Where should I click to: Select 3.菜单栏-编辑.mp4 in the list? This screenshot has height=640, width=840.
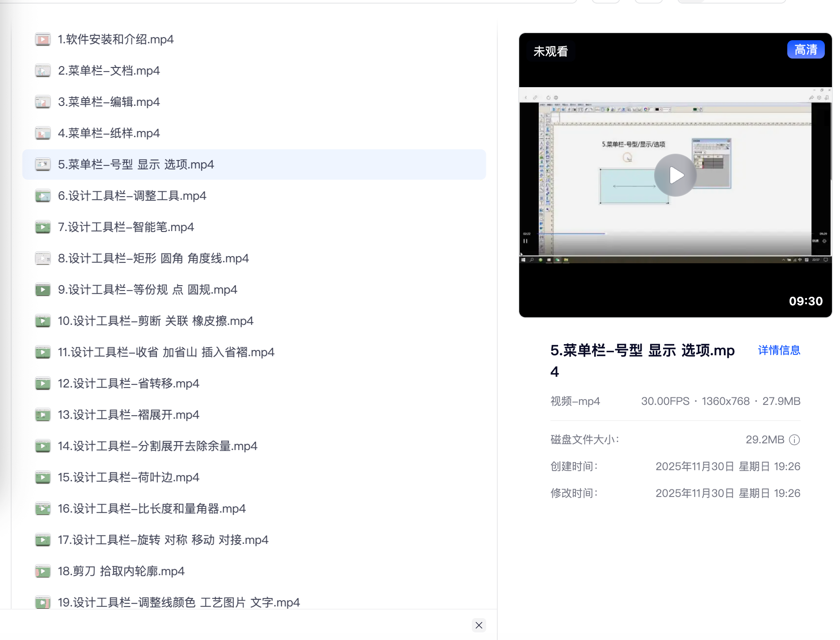click(254, 102)
